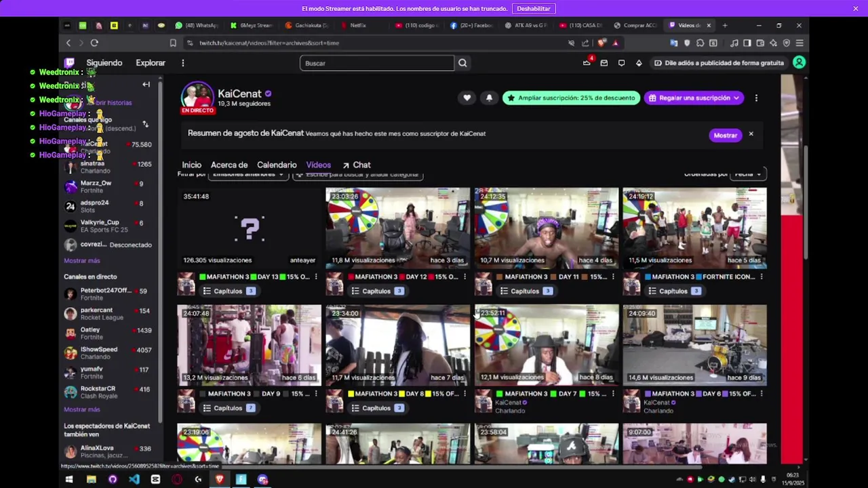Switch to Calendario tab
This screenshot has width=868, height=488.
pyautogui.click(x=277, y=165)
